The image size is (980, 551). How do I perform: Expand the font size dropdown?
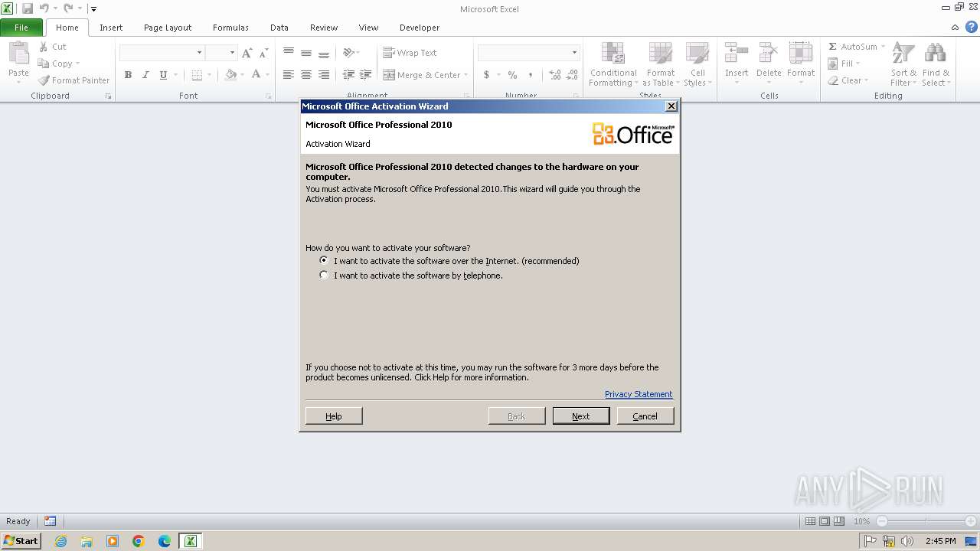point(231,53)
